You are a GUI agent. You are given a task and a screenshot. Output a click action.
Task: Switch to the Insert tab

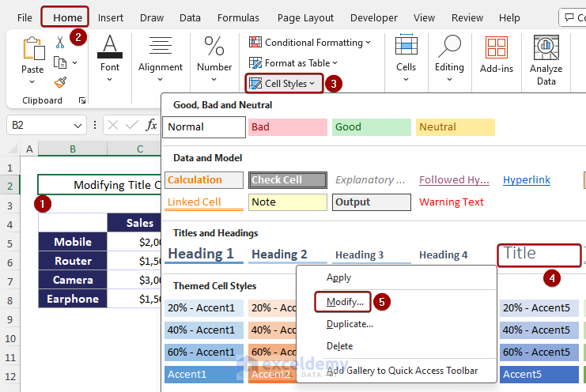(110, 18)
